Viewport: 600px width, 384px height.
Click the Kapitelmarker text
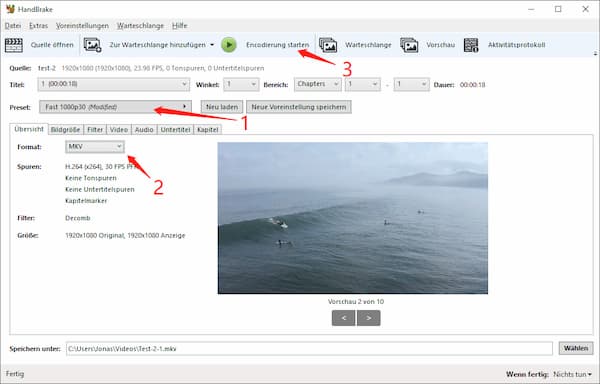pos(86,201)
